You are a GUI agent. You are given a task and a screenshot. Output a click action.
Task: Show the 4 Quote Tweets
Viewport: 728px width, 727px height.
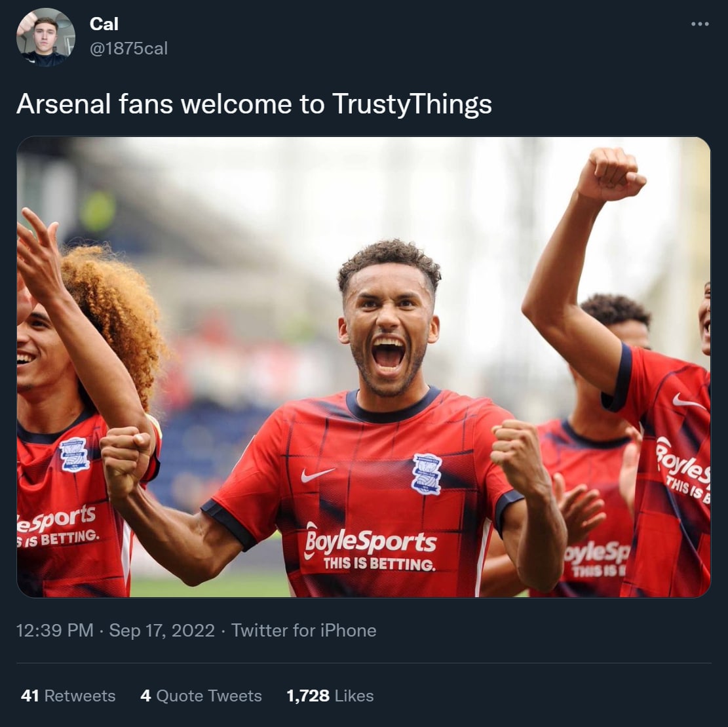click(201, 696)
